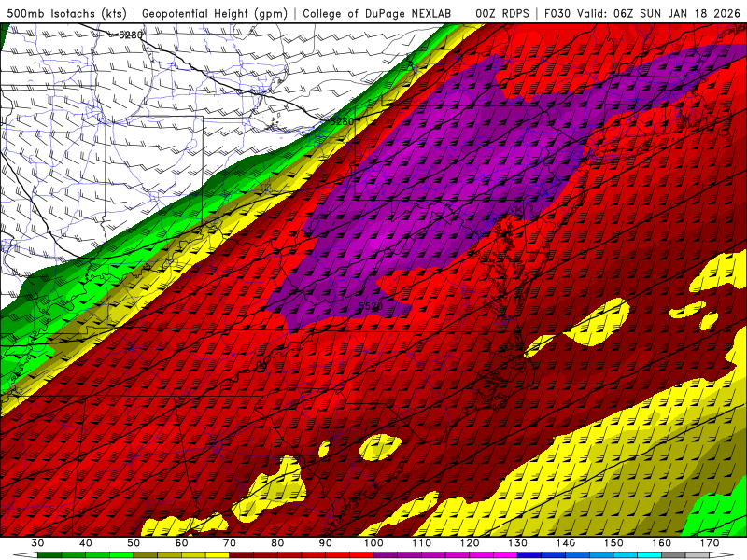Click the bright green 45-50 kt legend swatch
The height and width of the screenshot is (560, 747).
pyautogui.click(x=121, y=555)
